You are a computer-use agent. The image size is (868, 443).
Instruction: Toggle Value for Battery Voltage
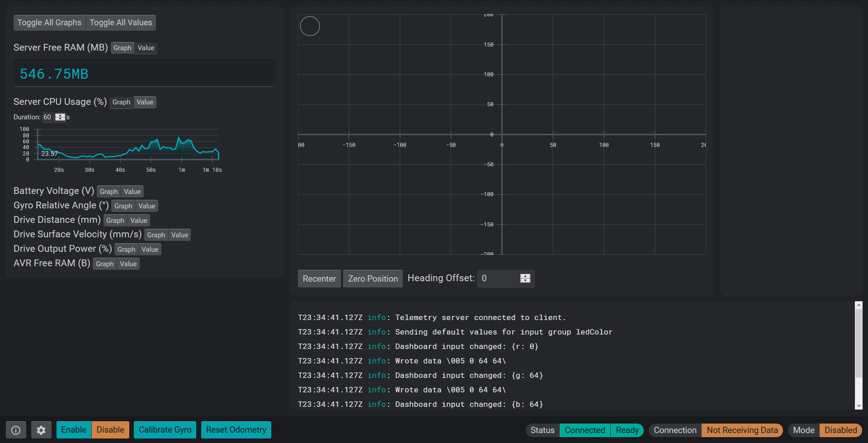[x=132, y=192]
